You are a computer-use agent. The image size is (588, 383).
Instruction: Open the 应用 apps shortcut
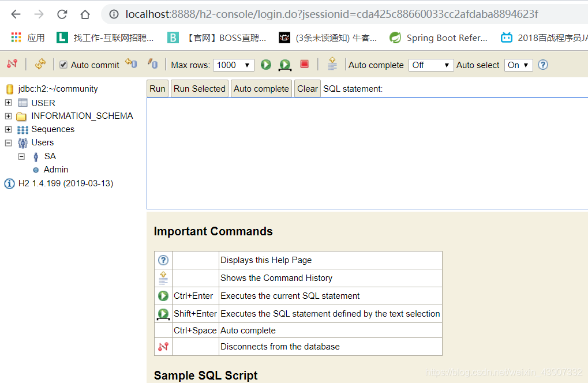(x=28, y=37)
